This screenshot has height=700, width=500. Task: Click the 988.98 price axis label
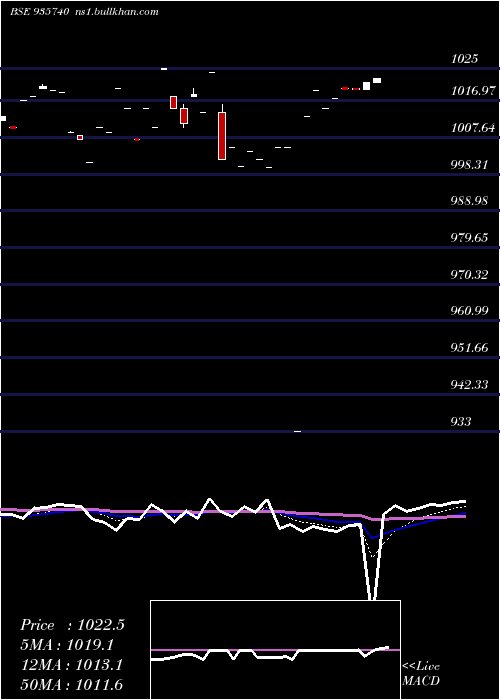point(469,201)
